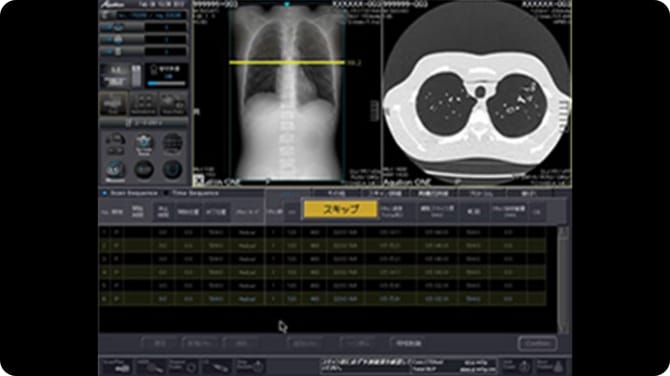Select row 6 in the scan sequence table
Image resolution: width=670 pixels, height=376 pixels.
pyautogui.click(x=323, y=299)
